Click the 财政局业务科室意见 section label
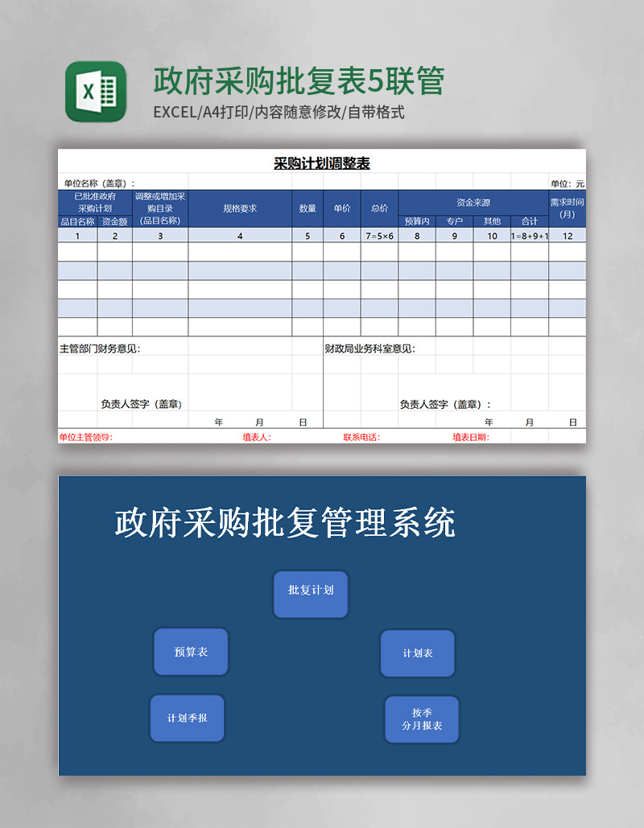 click(370, 348)
